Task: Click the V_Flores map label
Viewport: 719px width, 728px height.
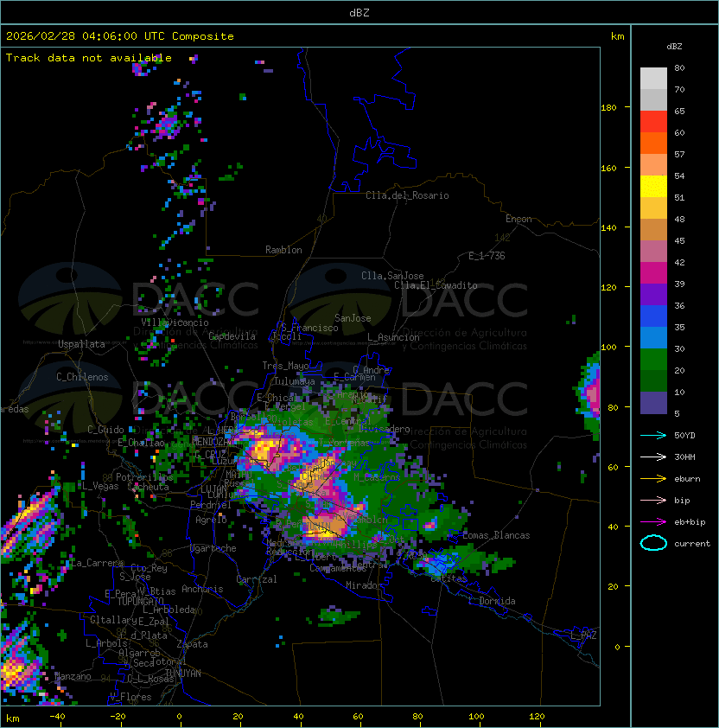Action: 130,697
